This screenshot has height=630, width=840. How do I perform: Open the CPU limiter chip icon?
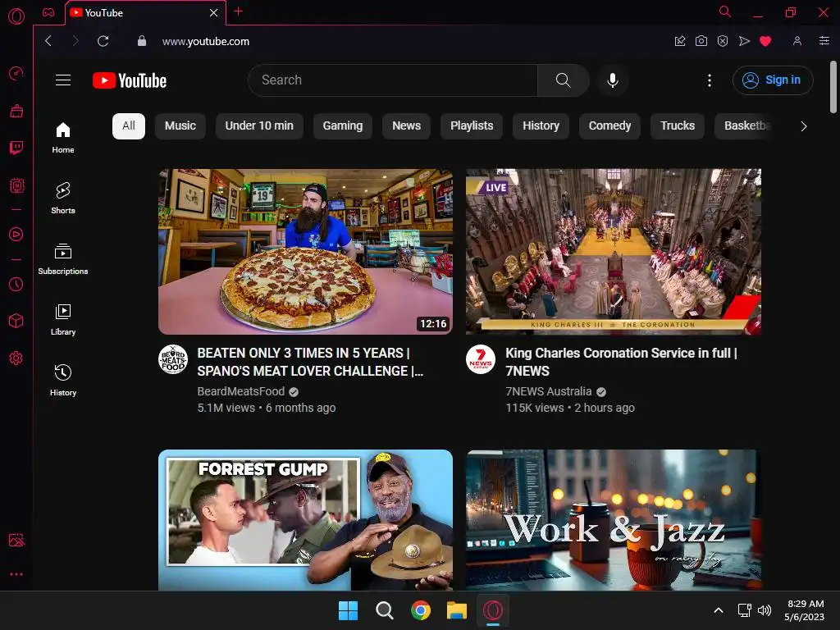[16, 186]
